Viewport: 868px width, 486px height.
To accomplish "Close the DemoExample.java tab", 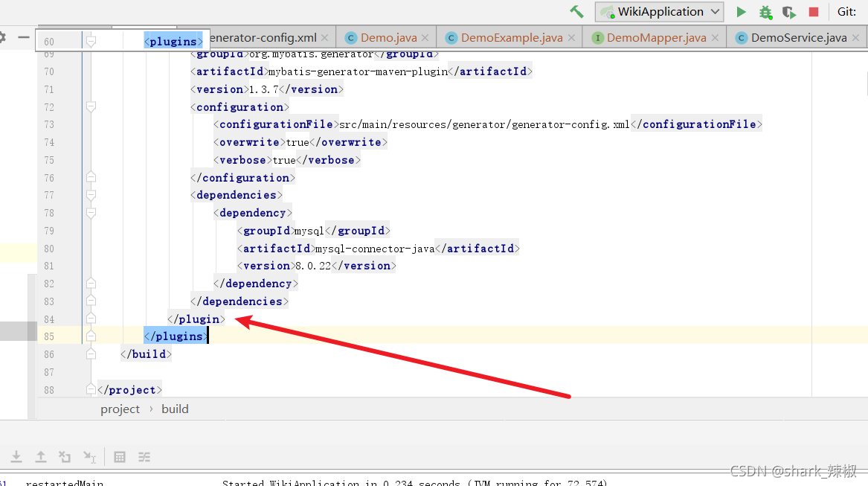I will pos(571,38).
